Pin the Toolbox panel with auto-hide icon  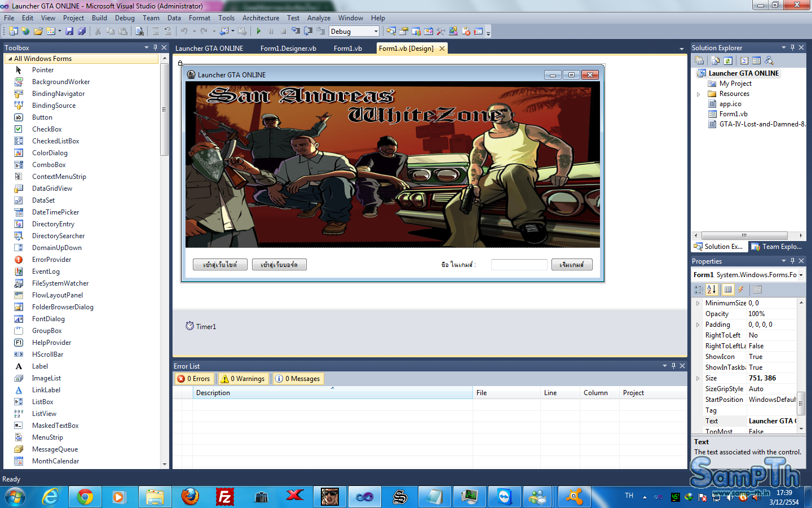(x=156, y=47)
